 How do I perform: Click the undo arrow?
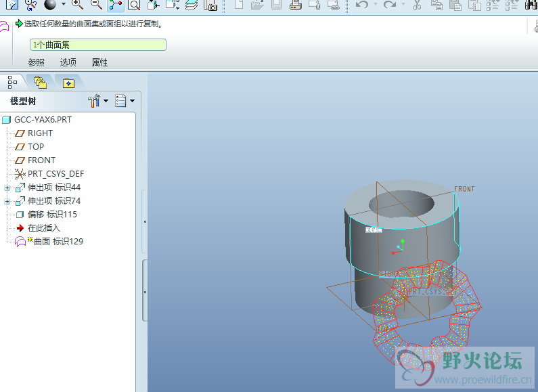pyautogui.click(x=361, y=5)
